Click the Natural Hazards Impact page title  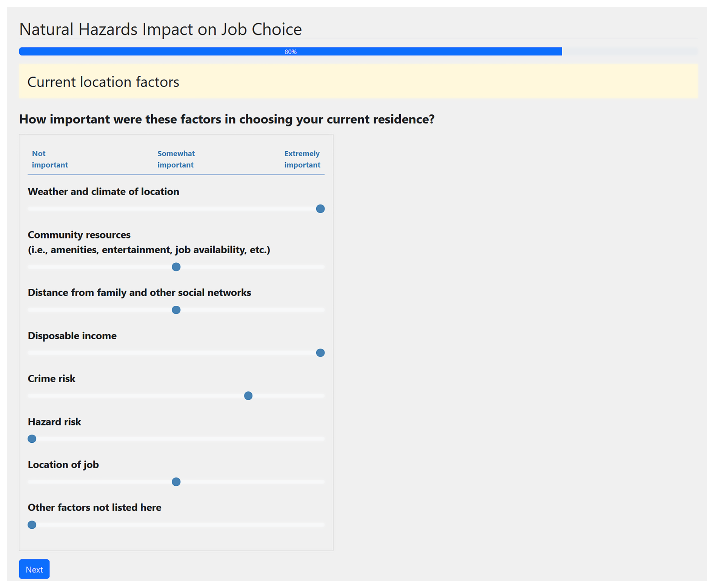[x=160, y=29]
